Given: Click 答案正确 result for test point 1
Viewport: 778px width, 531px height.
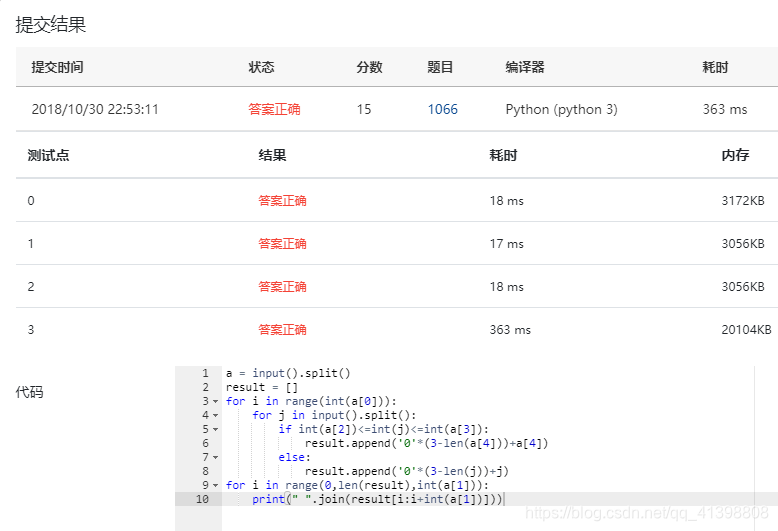Looking at the screenshot, I should pyautogui.click(x=282, y=244).
